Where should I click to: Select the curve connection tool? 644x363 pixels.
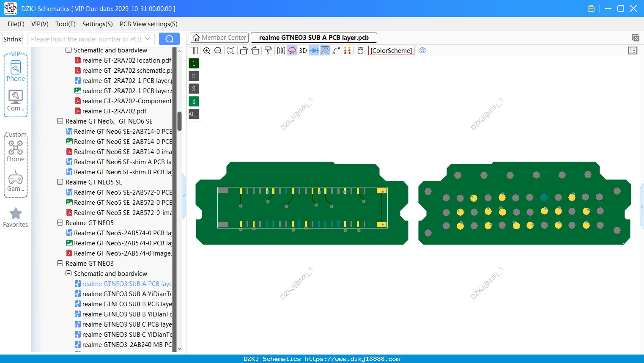(x=336, y=51)
